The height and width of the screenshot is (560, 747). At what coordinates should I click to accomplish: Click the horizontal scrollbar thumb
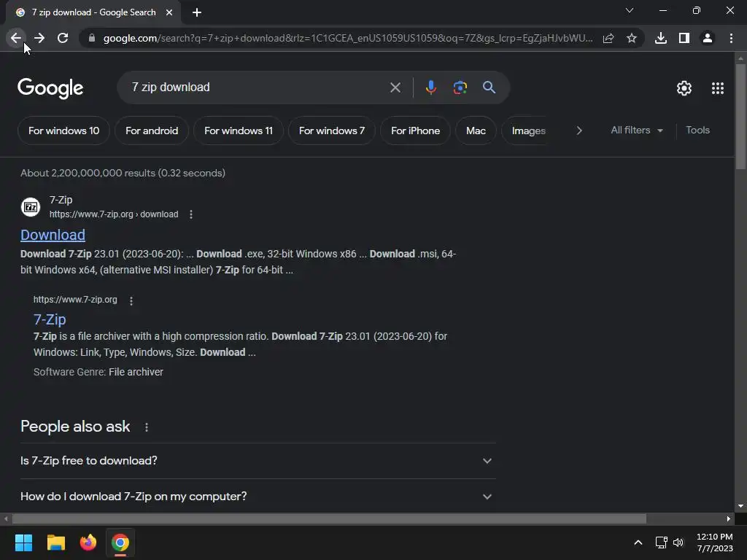pos(329,518)
